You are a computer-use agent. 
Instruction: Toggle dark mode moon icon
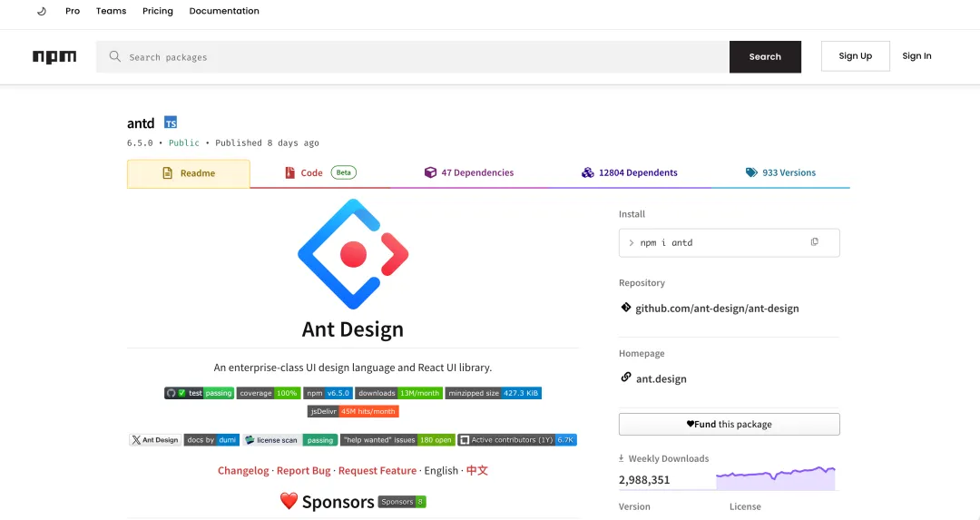(x=42, y=11)
